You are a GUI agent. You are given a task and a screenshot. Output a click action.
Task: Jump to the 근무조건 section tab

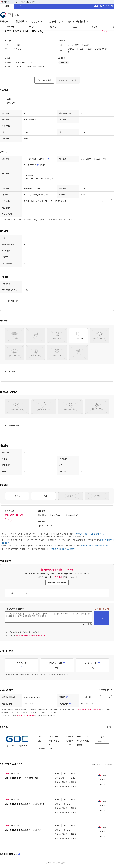(x=31, y=27)
